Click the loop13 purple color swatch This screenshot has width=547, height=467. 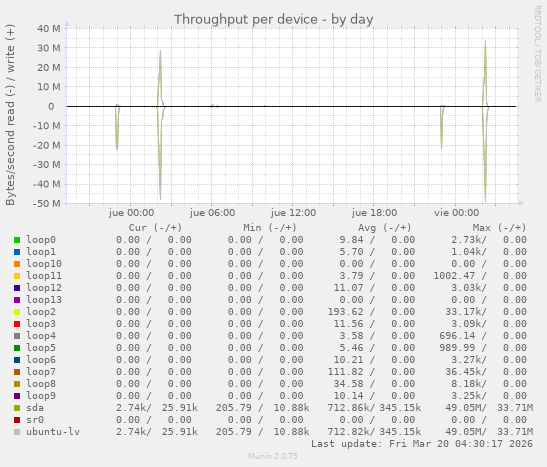click(17, 300)
